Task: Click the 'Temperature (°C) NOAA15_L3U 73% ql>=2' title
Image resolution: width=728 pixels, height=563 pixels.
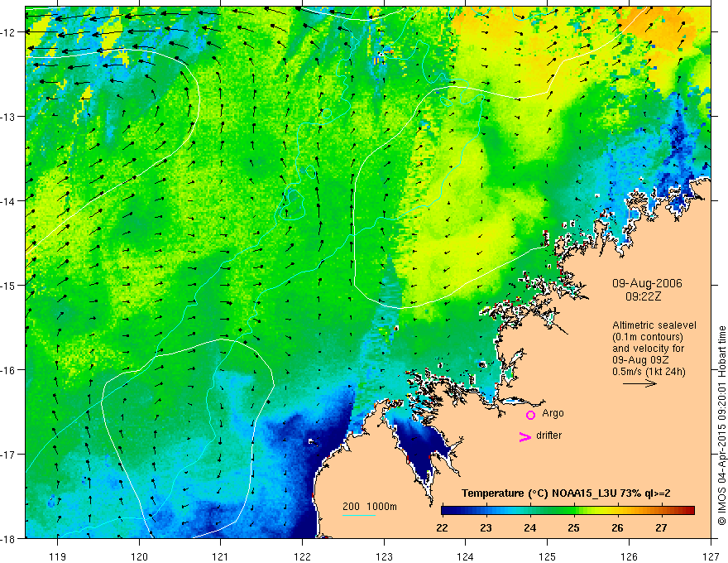Action: pyautogui.click(x=566, y=493)
